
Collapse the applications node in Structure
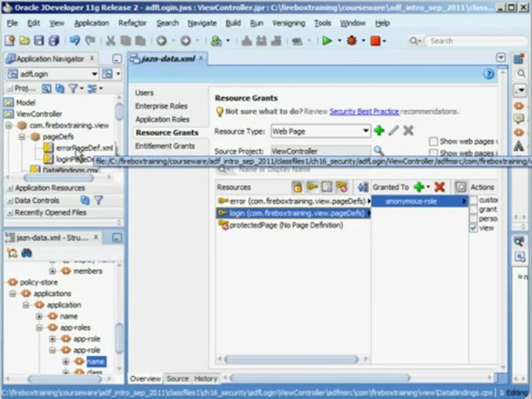click(x=13, y=294)
